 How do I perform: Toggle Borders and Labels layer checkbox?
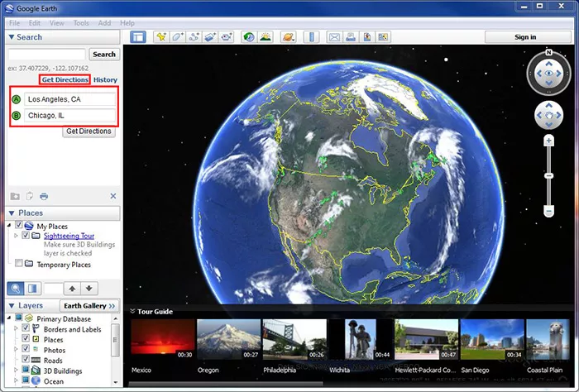coord(26,327)
